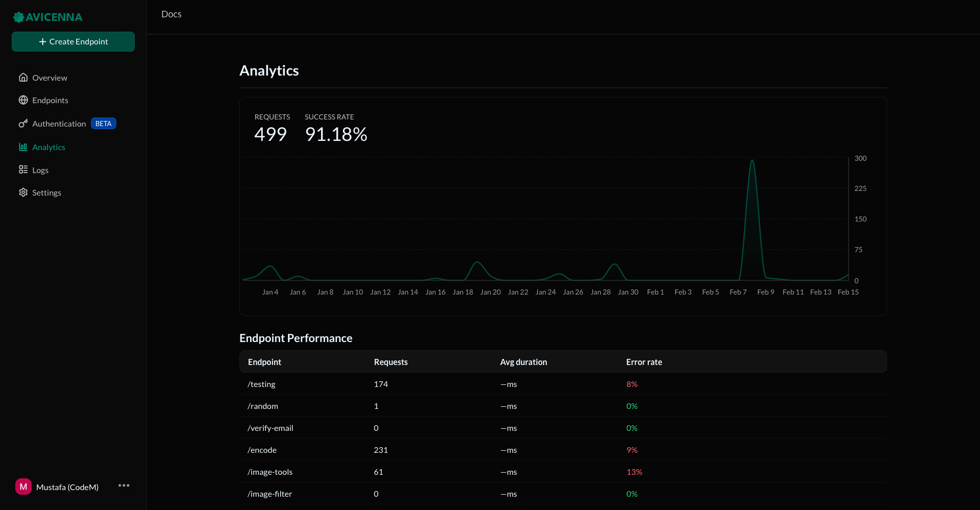Image resolution: width=980 pixels, height=510 pixels.
Task: Open the Docs link
Action: click(x=171, y=14)
